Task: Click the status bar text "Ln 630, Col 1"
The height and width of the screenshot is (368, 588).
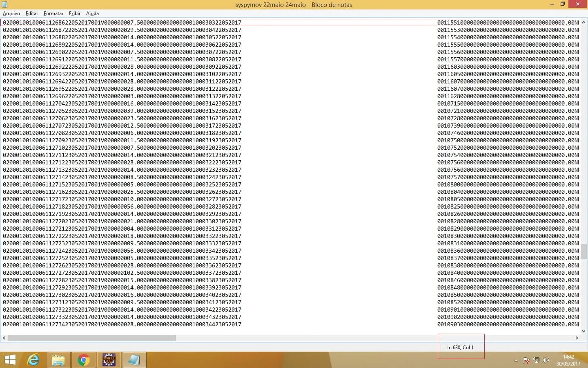Action: click(x=460, y=348)
